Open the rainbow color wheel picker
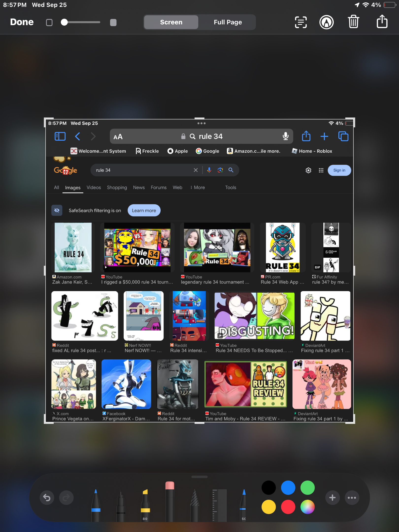Screen dimensions: 399x532 (307, 507)
